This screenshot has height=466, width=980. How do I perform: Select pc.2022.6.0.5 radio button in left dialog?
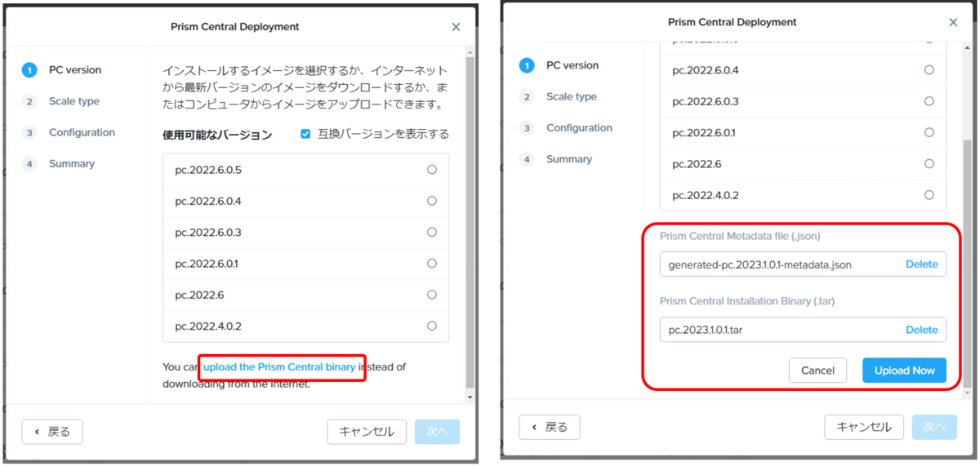(431, 170)
